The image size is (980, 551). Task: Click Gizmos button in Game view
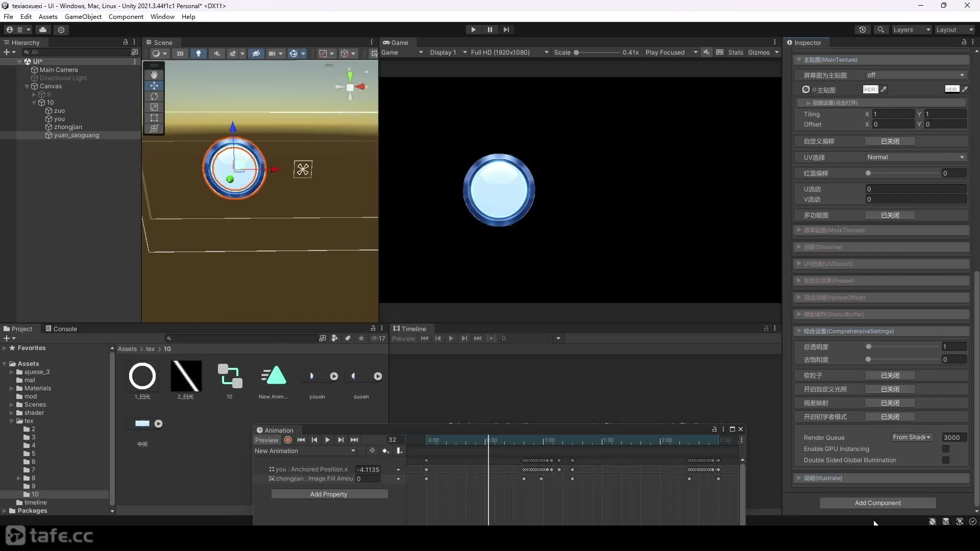click(x=758, y=53)
